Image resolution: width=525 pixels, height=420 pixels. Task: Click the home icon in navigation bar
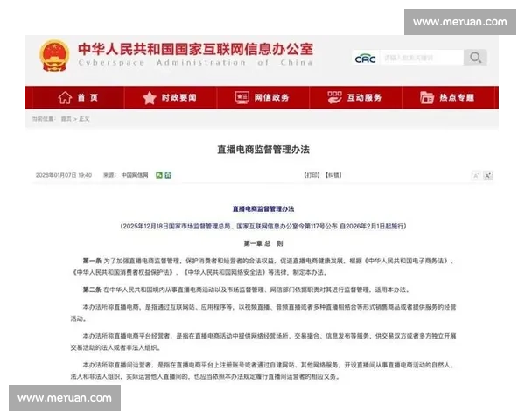(65, 97)
